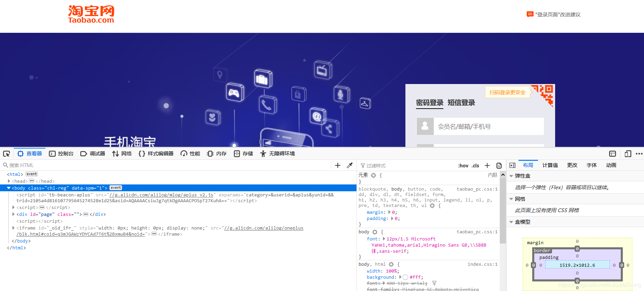Toggle highlighter icon beside 'body, html' selector
644x291 pixels.
pyautogui.click(x=391, y=264)
